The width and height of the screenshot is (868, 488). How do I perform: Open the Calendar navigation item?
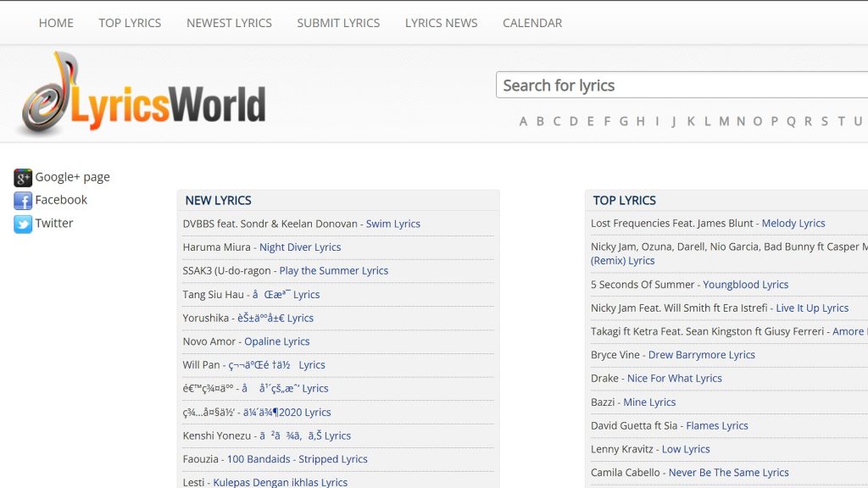click(x=532, y=23)
